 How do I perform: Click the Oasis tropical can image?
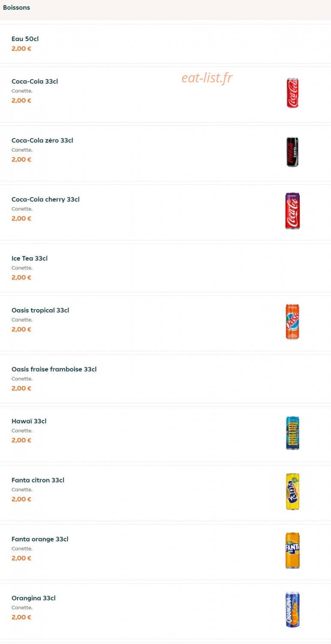(x=292, y=322)
